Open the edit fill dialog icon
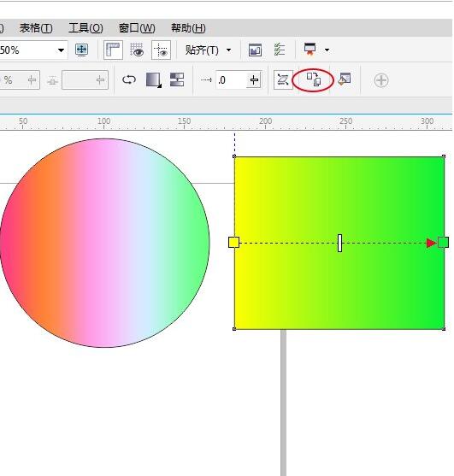Screen dimensions: 454x476 coord(345,79)
